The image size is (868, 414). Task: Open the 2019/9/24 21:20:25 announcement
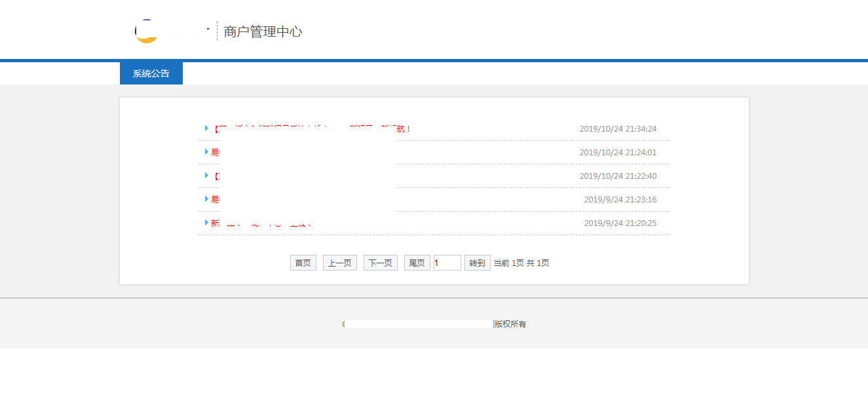coord(262,222)
